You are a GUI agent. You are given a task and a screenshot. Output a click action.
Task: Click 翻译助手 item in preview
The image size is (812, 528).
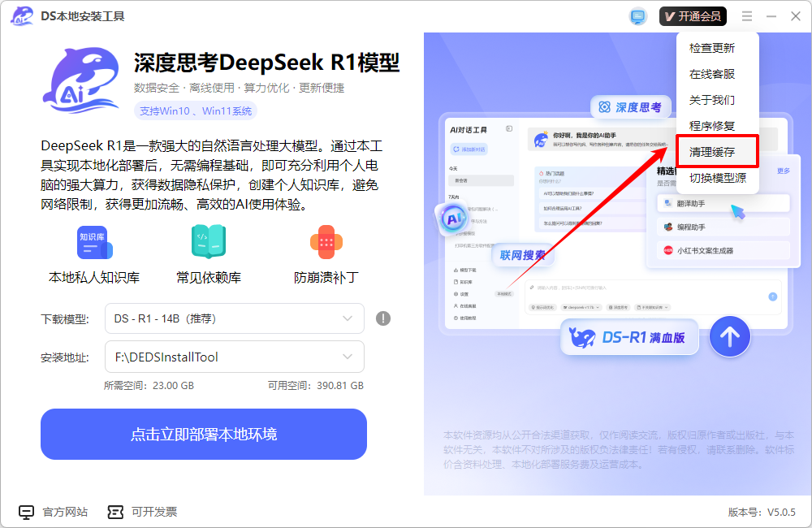click(x=723, y=204)
